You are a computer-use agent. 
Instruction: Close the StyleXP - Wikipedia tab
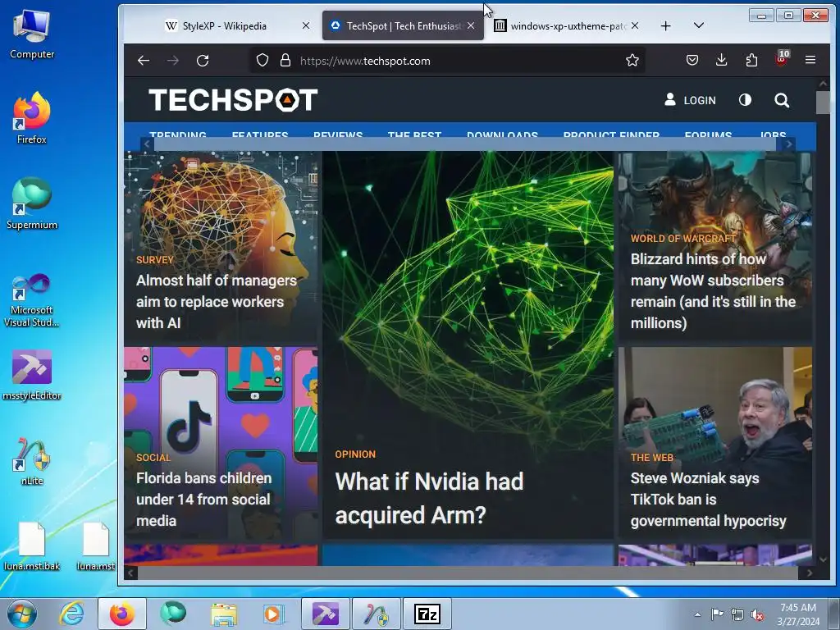[306, 25]
